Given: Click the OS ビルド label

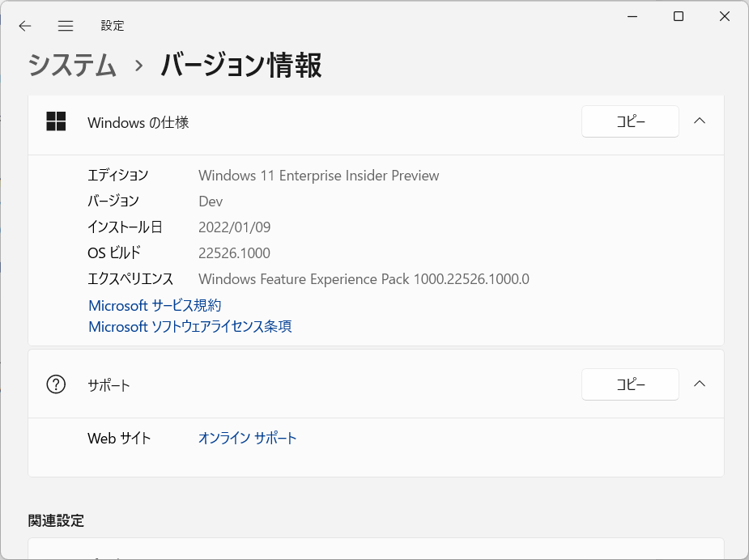Looking at the screenshot, I should click(114, 252).
